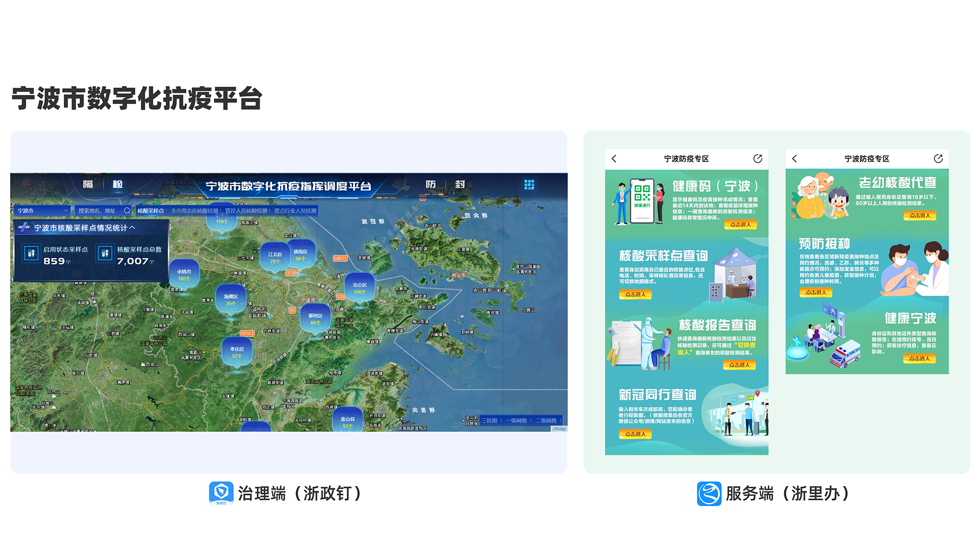Click the 浙里办 app logo

pyautogui.click(x=709, y=493)
